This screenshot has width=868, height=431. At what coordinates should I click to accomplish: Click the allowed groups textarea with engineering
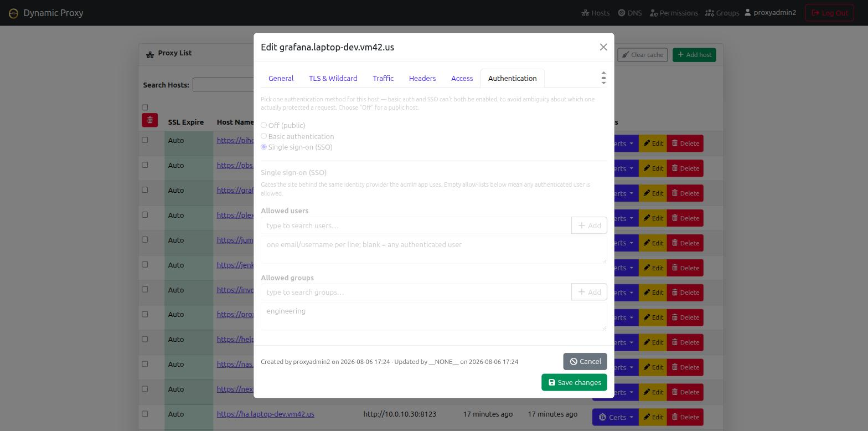click(434, 316)
